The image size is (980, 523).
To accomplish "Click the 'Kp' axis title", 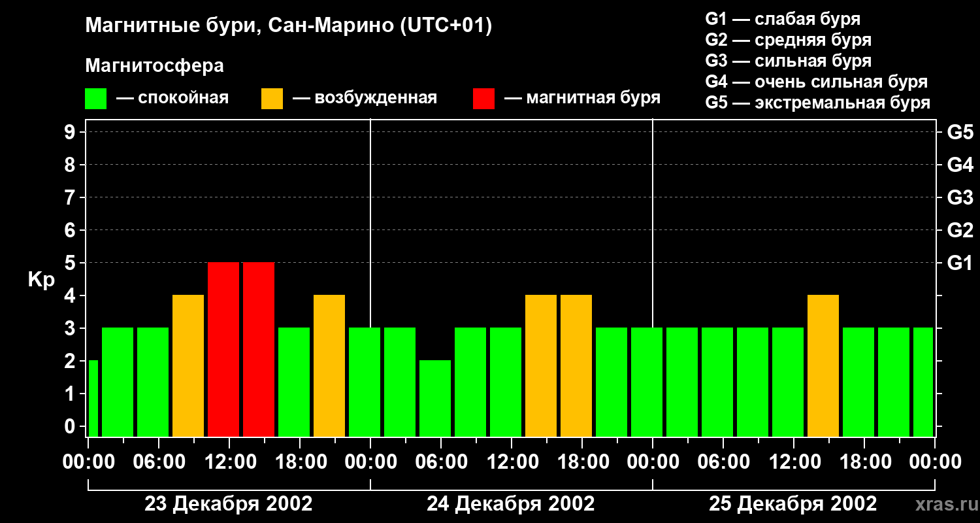I will (42, 280).
